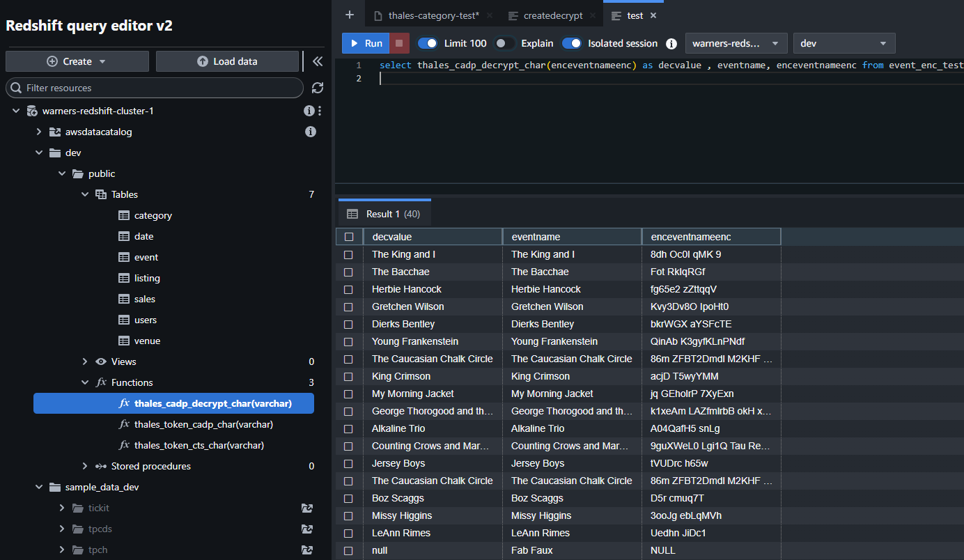The width and height of the screenshot is (964, 560).
Task: Expand the tickit schema
Action: point(62,508)
